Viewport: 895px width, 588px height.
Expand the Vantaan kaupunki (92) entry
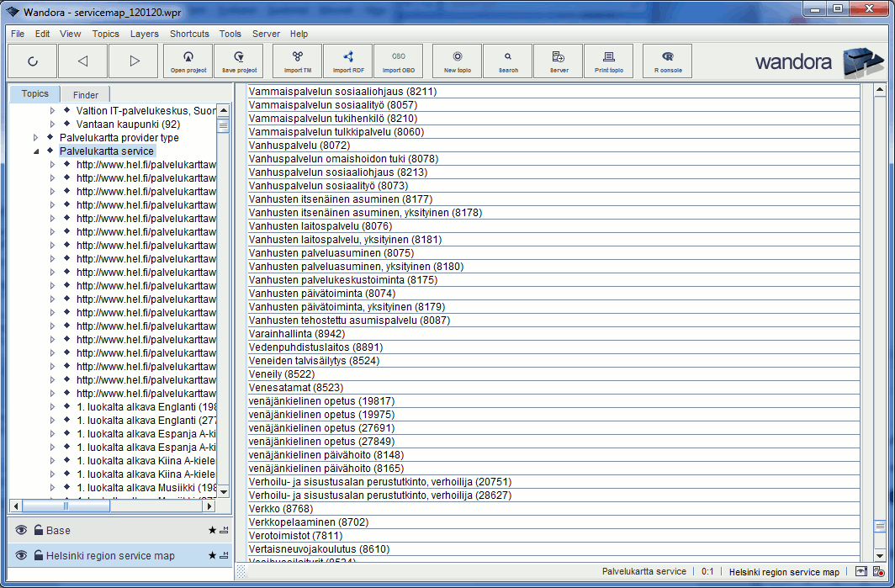tap(50, 124)
